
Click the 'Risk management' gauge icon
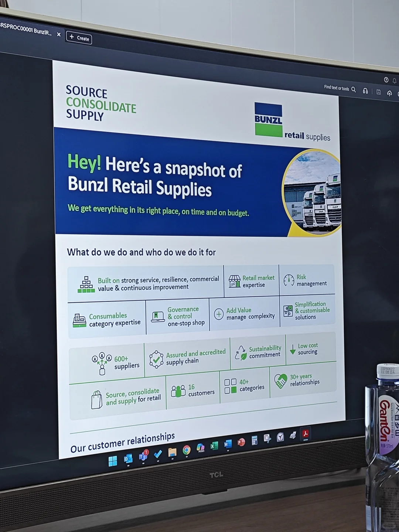(289, 280)
